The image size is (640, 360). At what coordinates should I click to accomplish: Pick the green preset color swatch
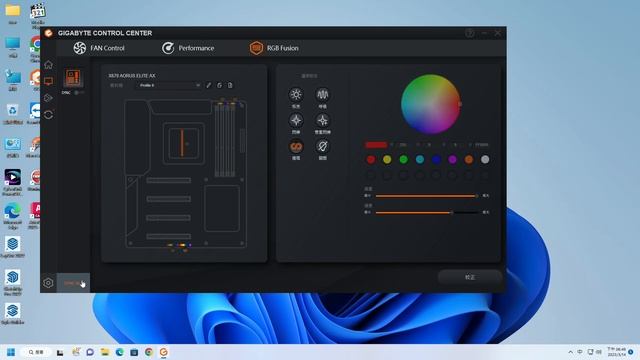coord(403,160)
